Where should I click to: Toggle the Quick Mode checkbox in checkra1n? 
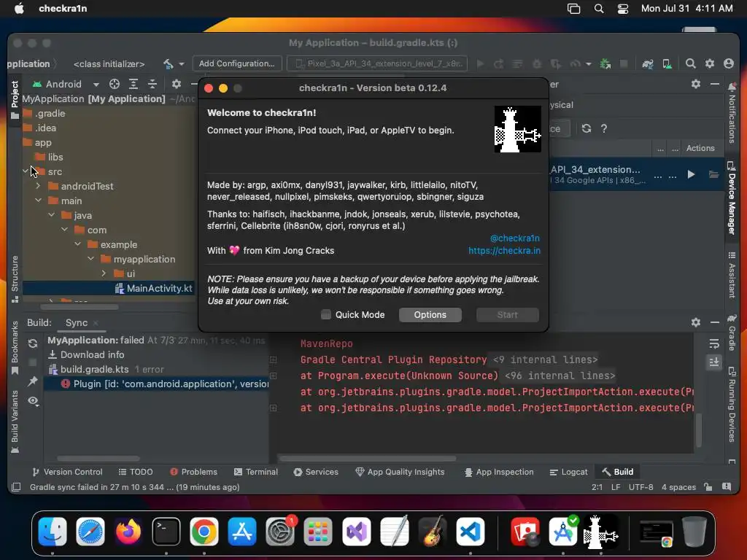[326, 314]
